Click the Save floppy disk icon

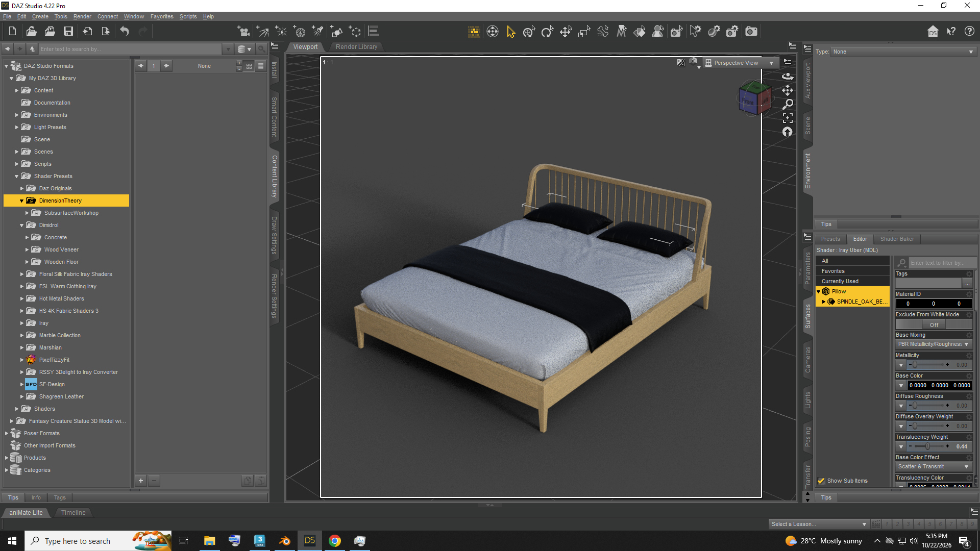click(68, 32)
